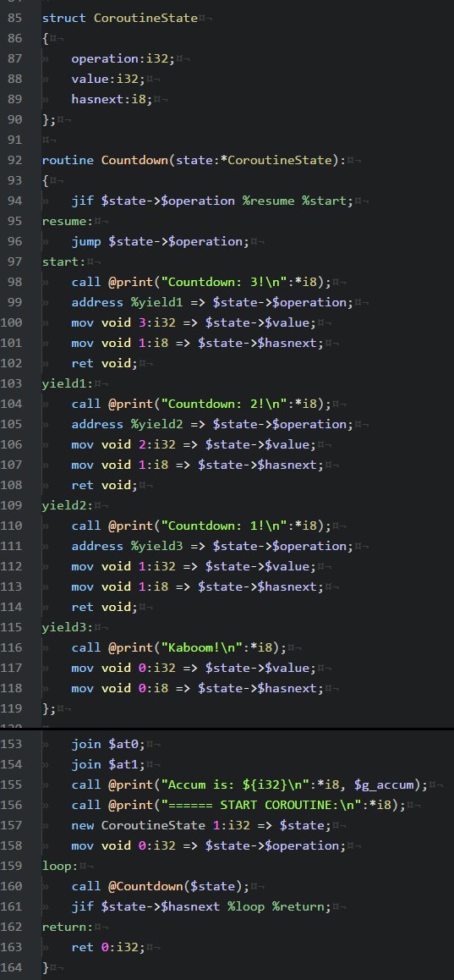Click the 'jif $state->$hasnext %loop %return;' line
Screen dimensions: 454x980
pos(201,907)
